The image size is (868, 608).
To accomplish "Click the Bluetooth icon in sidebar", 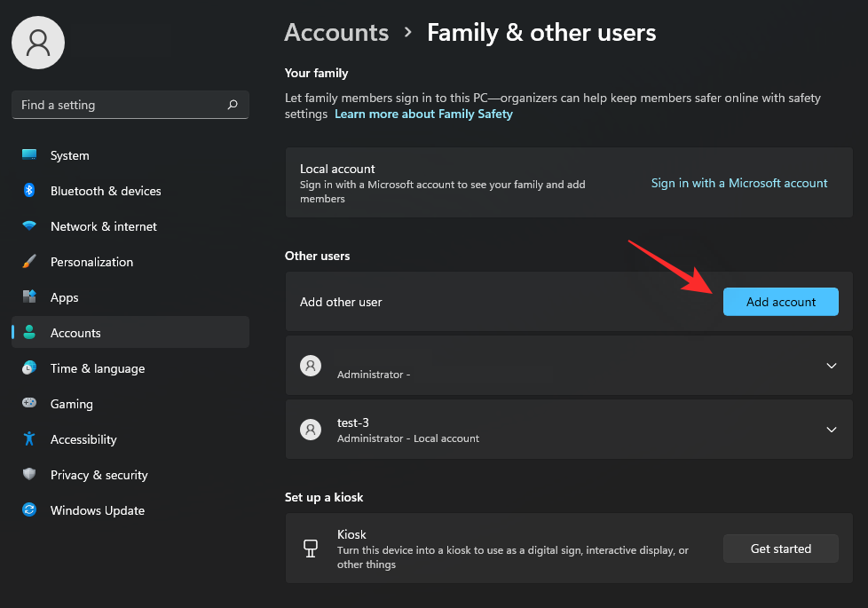I will point(29,191).
